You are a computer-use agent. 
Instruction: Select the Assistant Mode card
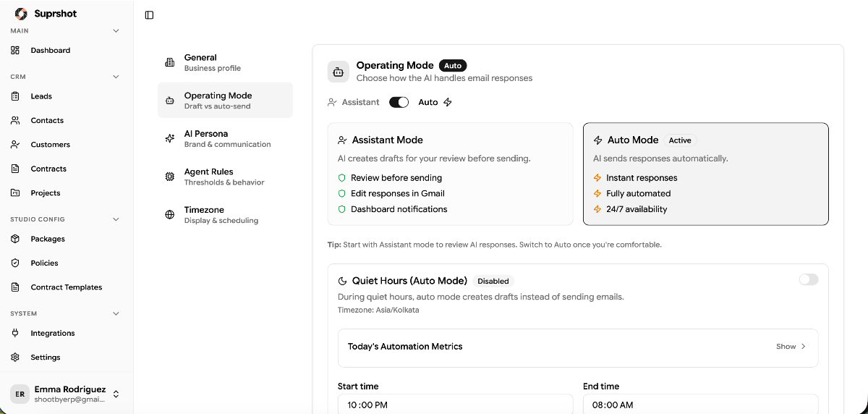point(450,174)
